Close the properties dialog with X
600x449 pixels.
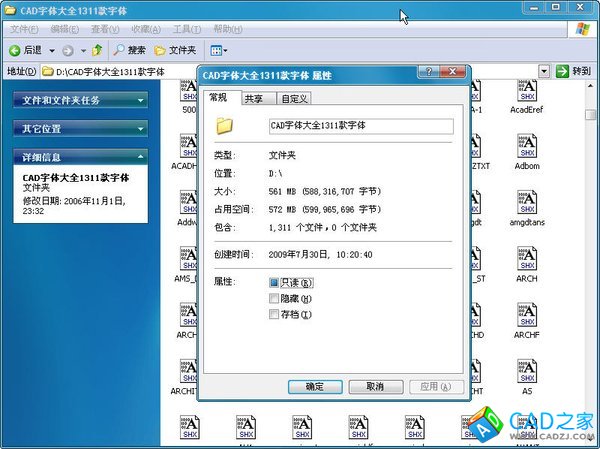[453, 72]
